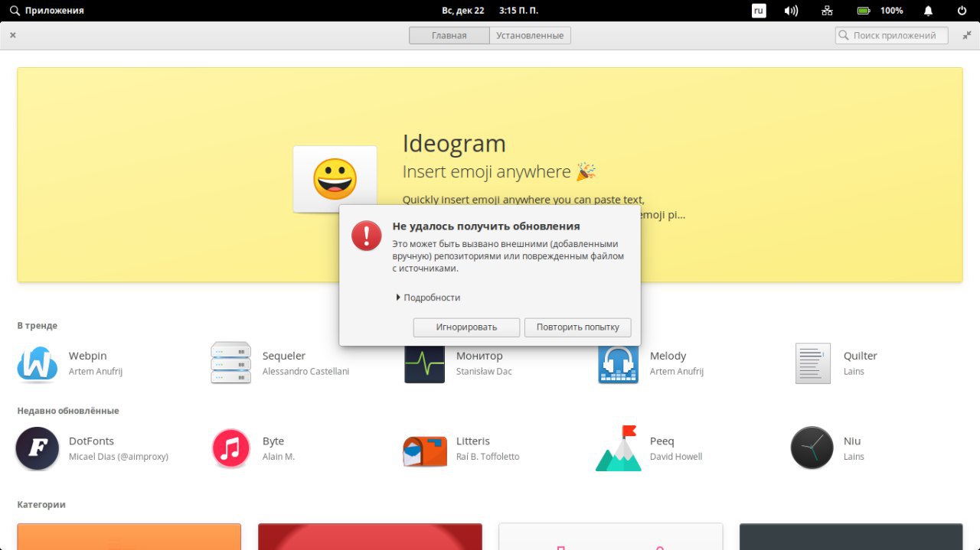Open the Niu clock app icon
This screenshot has height=550, width=980.
(812, 448)
